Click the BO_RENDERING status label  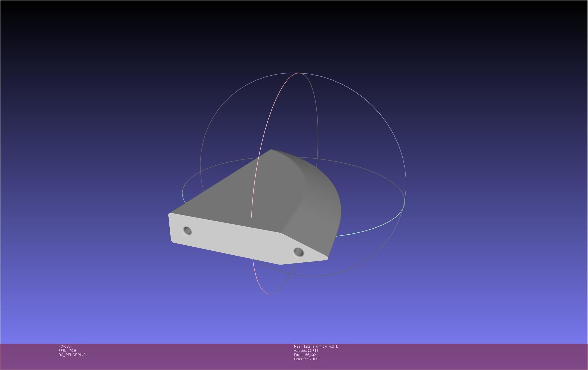click(72, 355)
